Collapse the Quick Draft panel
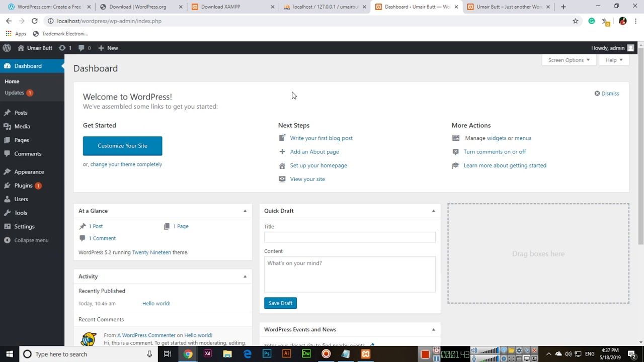 click(433, 211)
